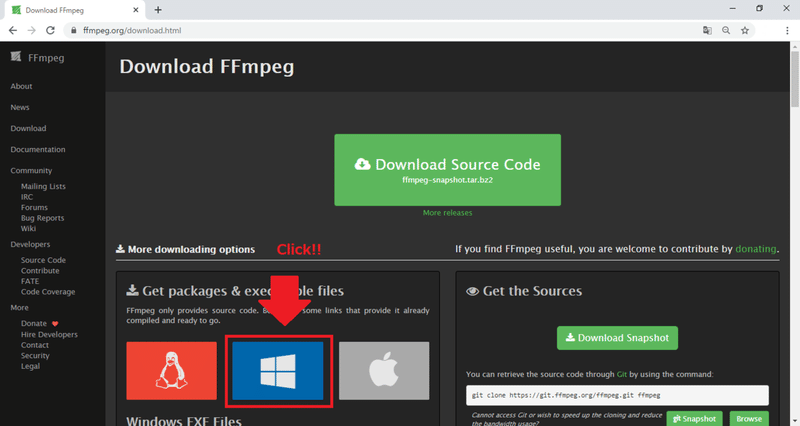This screenshot has height=426, width=800.
Task: Open the Source Code sidebar link
Action: pyautogui.click(x=43, y=260)
